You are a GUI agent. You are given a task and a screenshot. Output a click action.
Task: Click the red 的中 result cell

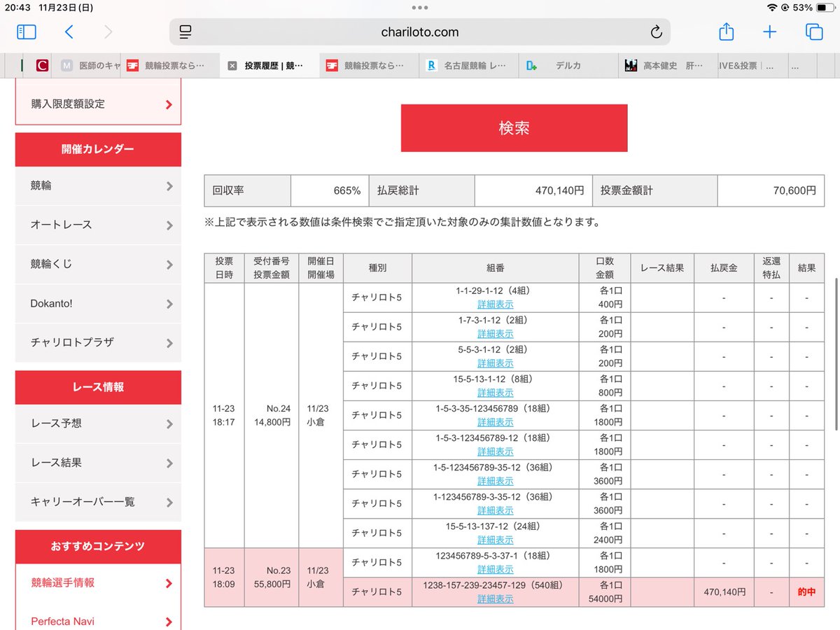[806, 592]
